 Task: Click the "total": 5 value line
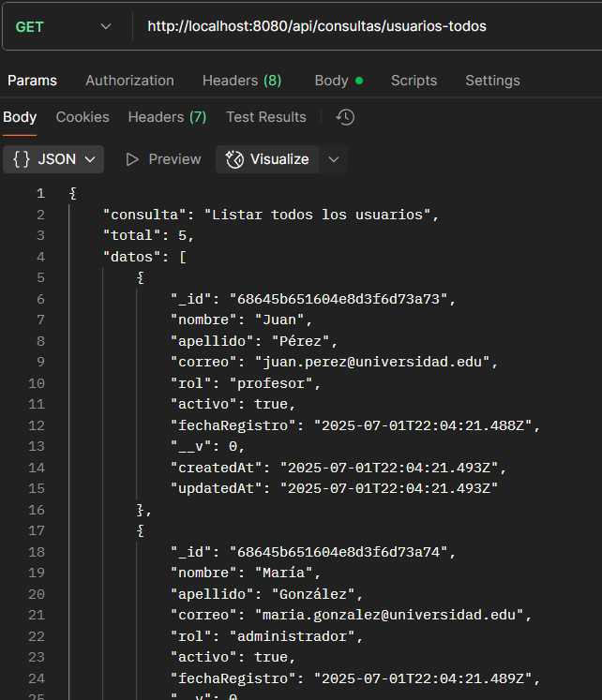coord(148,236)
